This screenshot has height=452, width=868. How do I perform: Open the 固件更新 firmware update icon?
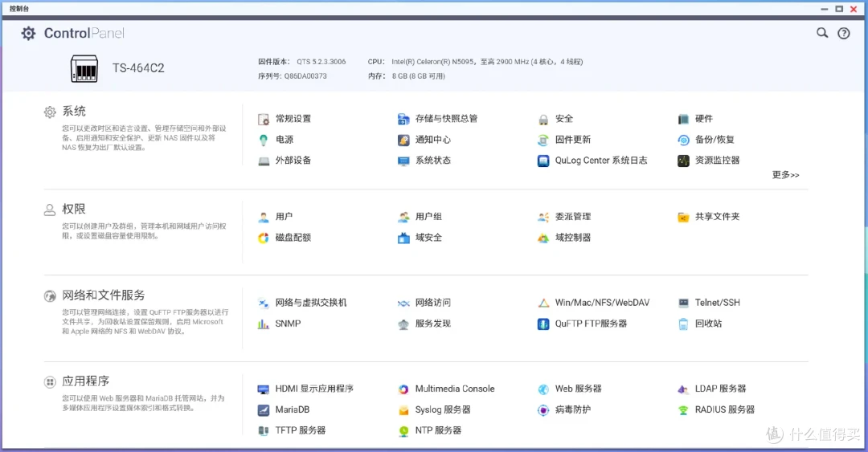pos(543,140)
